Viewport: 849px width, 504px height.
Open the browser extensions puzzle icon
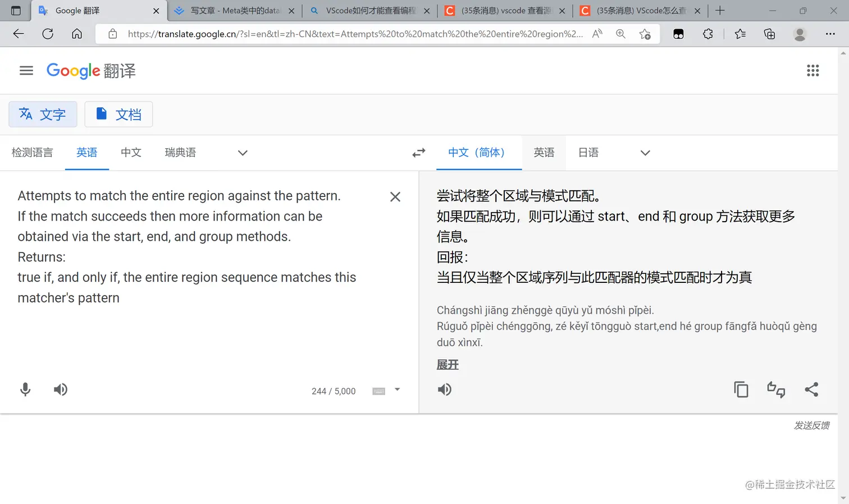click(707, 34)
